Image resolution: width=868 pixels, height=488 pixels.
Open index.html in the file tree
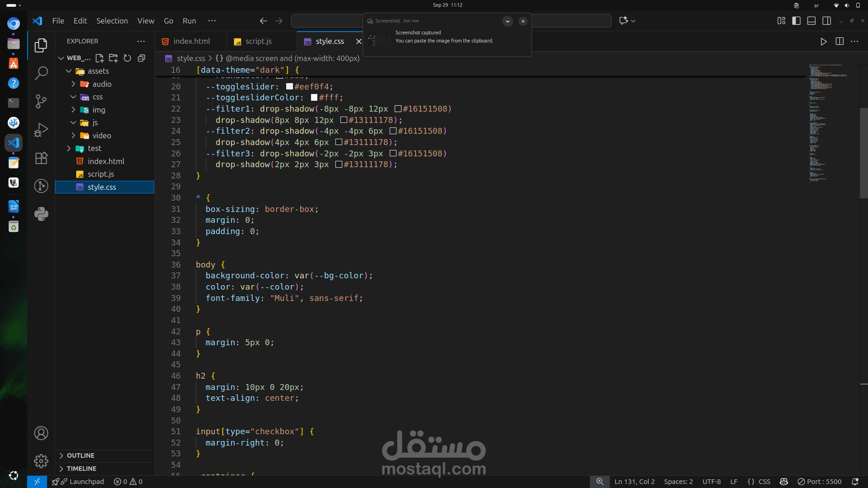point(106,161)
